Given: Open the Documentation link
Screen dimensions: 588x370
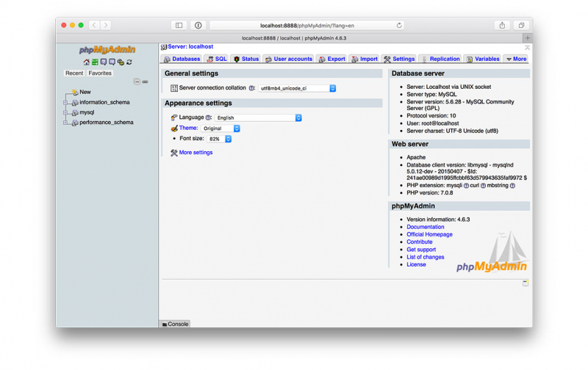Looking at the screenshot, I should coord(426,227).
